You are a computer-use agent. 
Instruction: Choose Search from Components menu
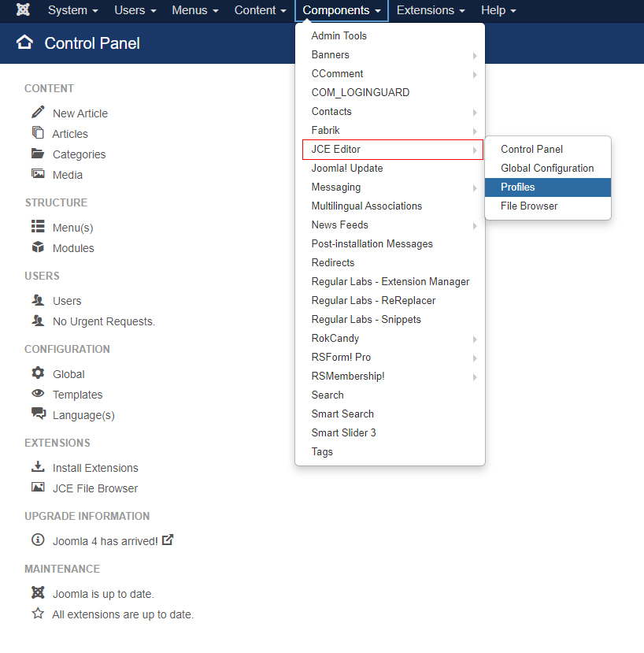point(390,395)
